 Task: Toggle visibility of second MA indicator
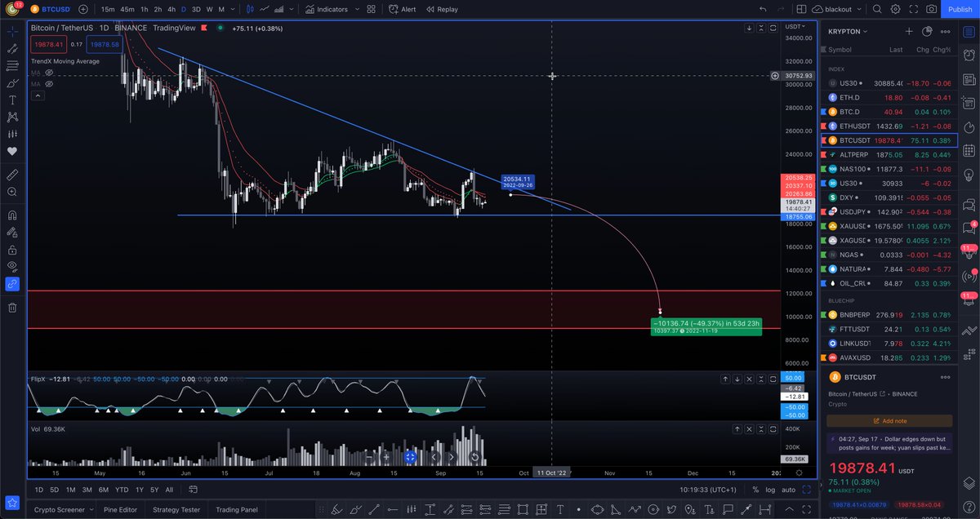point(49,83)
